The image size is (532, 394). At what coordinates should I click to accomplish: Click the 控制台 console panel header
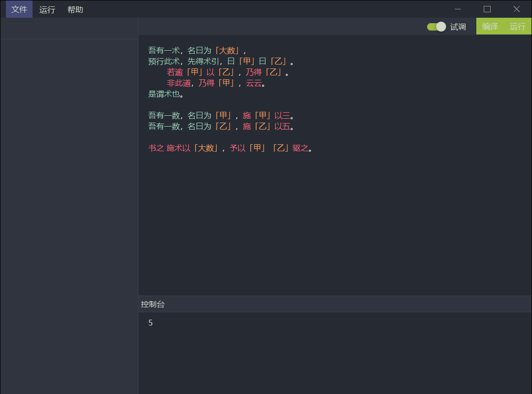pyautogui.click(x=153, y=304)
